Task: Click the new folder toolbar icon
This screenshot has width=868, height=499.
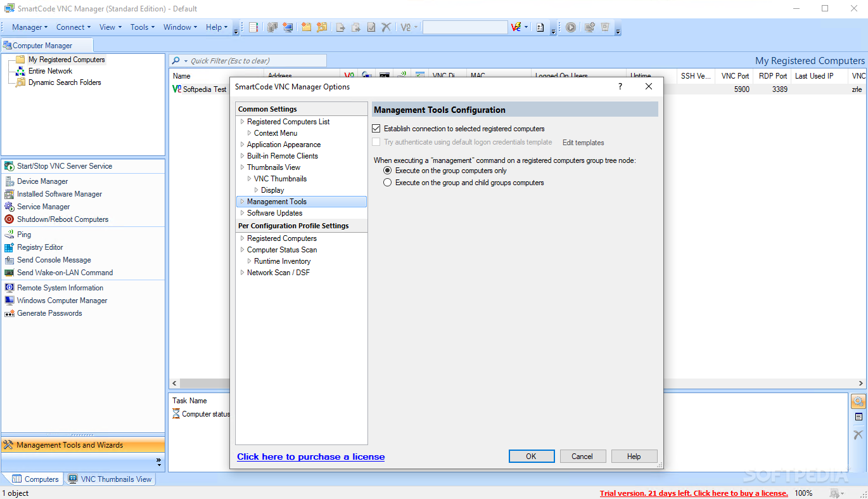Action: tap(307, 27)
